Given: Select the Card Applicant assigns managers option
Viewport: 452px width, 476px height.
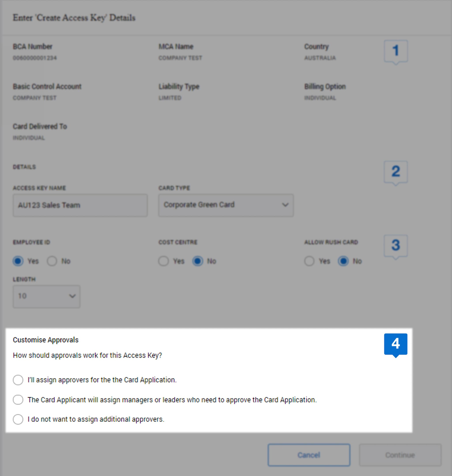Looking at the screenshot, I should coord(18,400).
